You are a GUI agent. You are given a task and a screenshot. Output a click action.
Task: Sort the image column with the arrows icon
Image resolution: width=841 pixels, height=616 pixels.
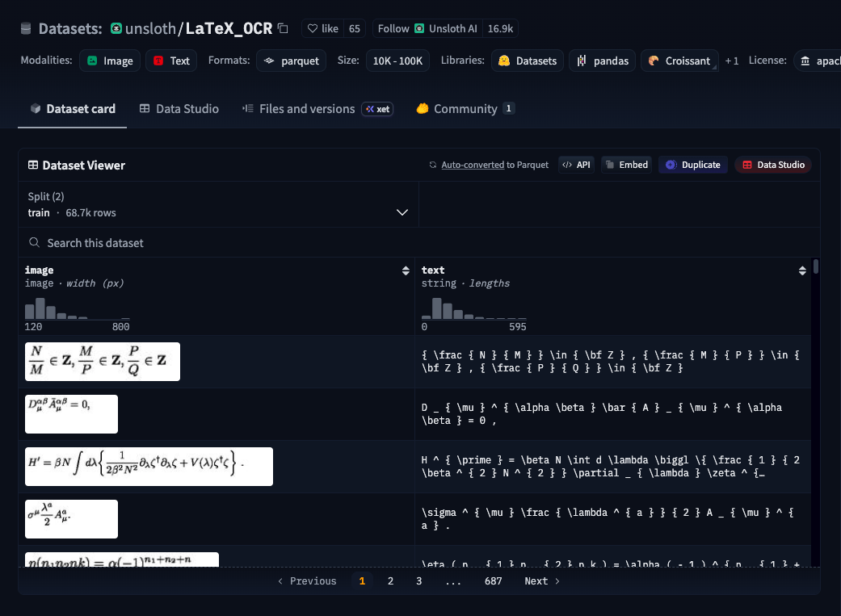pos(406,270)
